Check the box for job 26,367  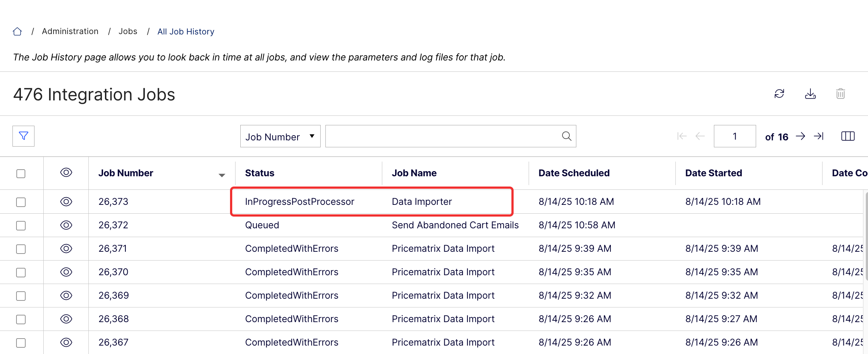tap(21, 343)
